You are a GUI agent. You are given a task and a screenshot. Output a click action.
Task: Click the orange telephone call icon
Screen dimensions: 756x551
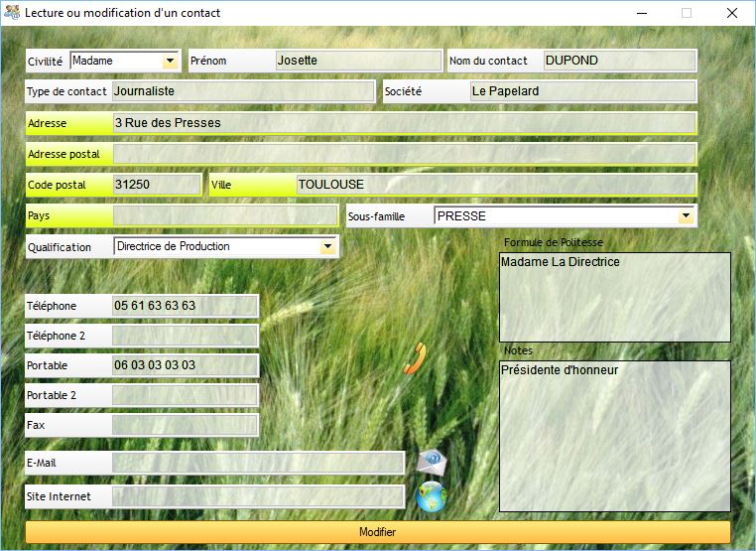tap(415, 357)
